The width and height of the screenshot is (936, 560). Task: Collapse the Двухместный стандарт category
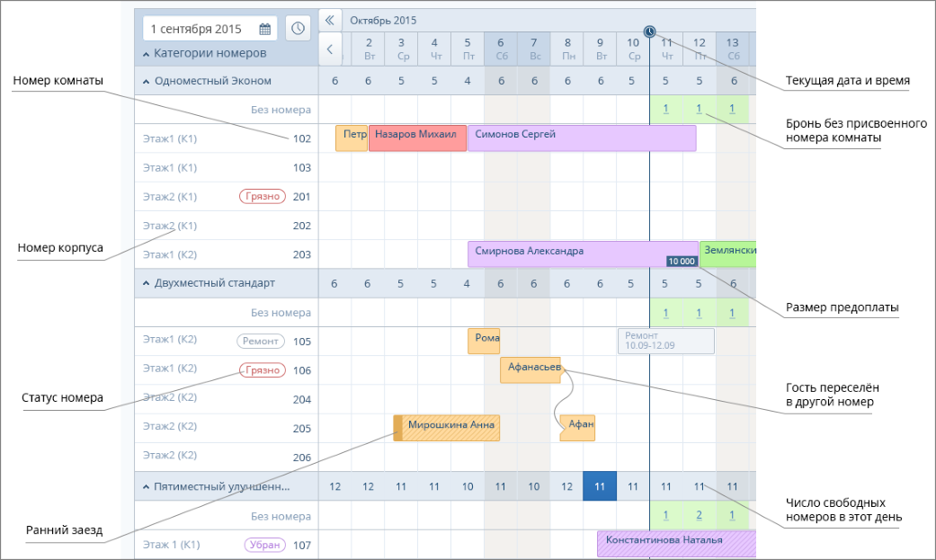pyautogui.click(x=147, y=283)
